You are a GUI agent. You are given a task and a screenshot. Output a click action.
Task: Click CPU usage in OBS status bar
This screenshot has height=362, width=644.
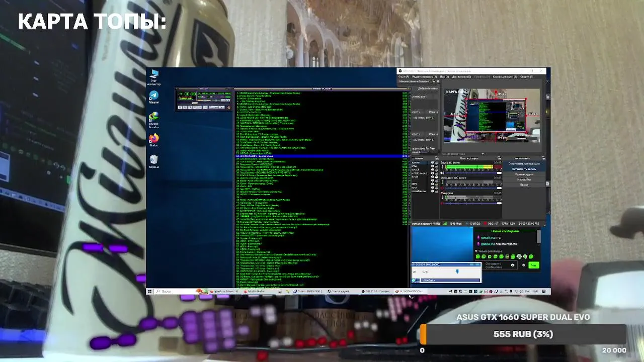coord(509,224)
